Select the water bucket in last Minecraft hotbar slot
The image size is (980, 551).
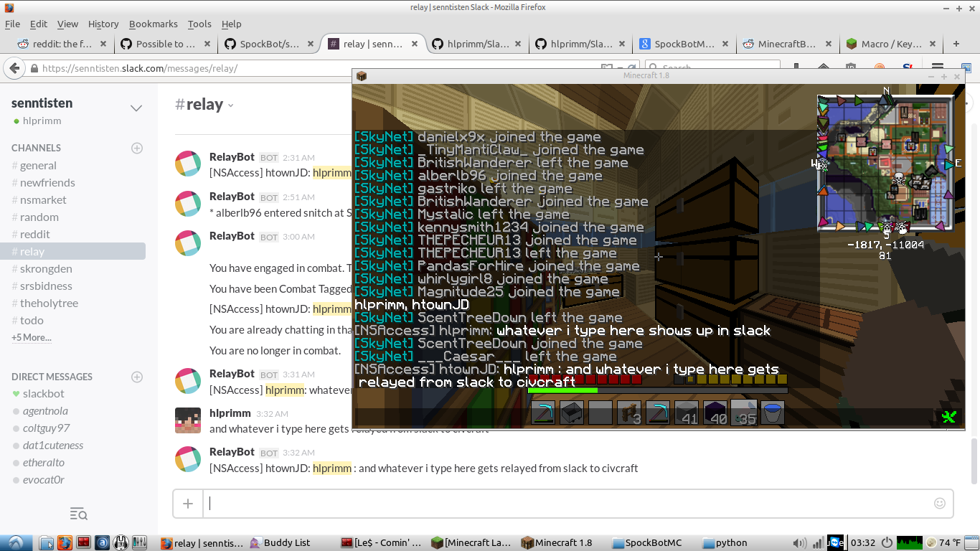pyautogui.click(x=773, y=413)
